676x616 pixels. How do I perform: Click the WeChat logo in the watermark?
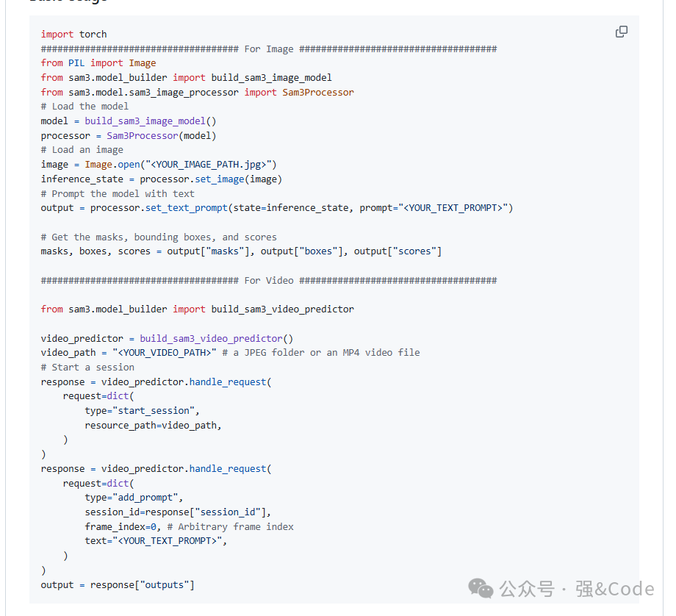click(x=481, y=588)
